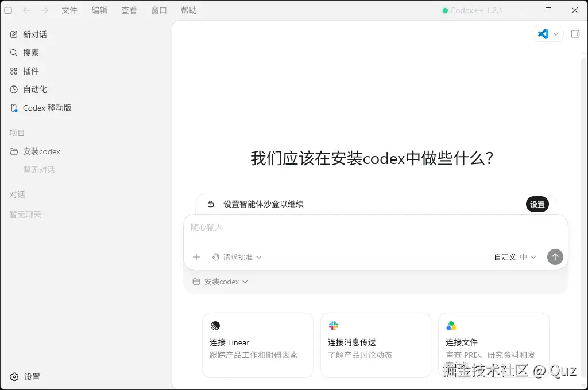Toggle the sidebar panel icon at top-left
Viewport: 588px width, 390px height.
click(8, 10)
